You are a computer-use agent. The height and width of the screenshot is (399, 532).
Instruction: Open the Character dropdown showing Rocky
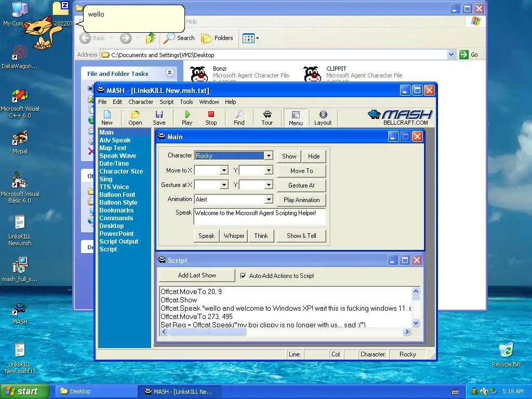(269, 156)
